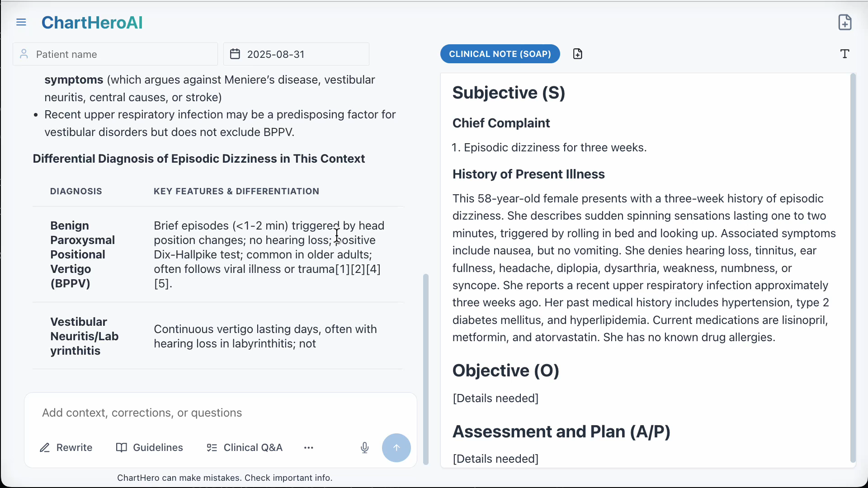The height and width of the screenshot is (488, 868).
Task: Create a new note via the document-plus icon
Action: point(845,22)
